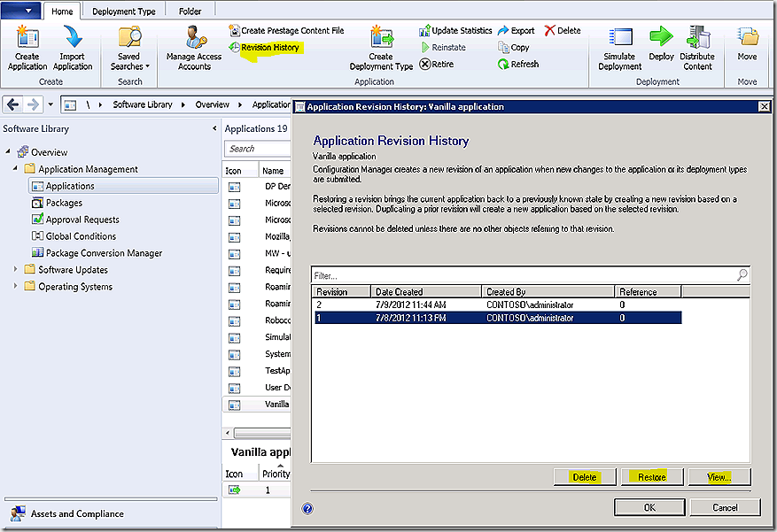Click the filter magnifier icon
Viewport: 777px width, 532px height.
coord(742,274)
